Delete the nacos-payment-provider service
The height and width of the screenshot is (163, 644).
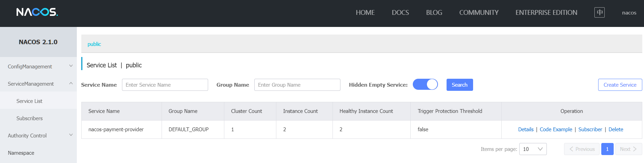tap(616, 130)
